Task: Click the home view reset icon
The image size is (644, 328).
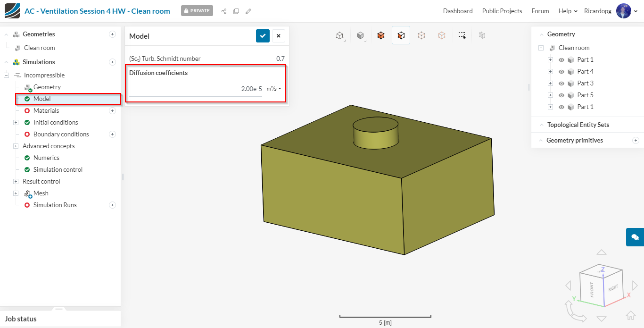Action: [631, 315]
